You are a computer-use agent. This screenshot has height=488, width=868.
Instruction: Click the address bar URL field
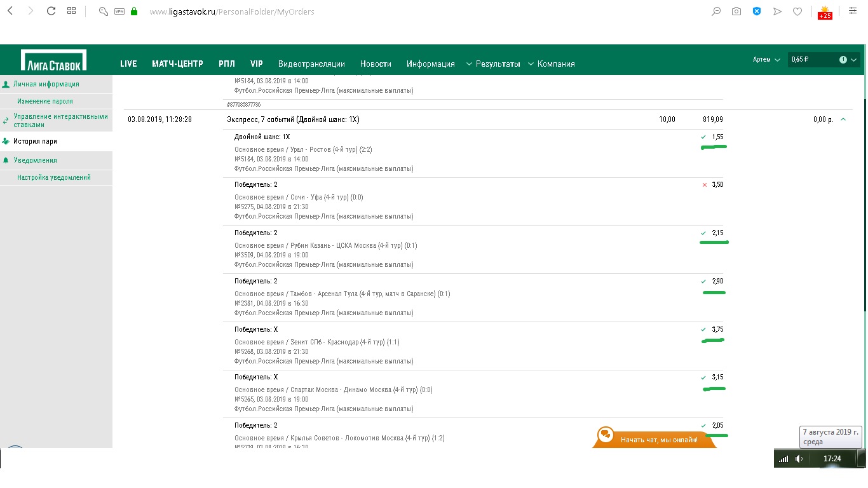pyautogui.click(x=232, y=11)
